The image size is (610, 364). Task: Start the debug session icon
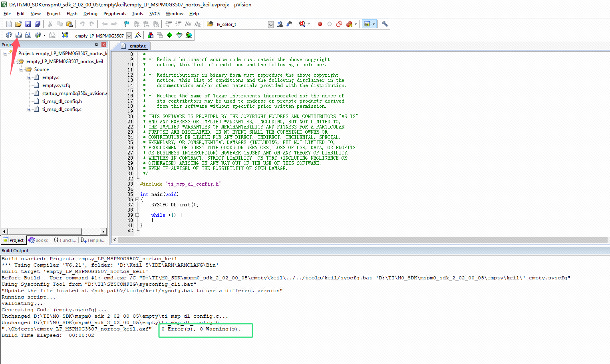(x=302, y=24)
